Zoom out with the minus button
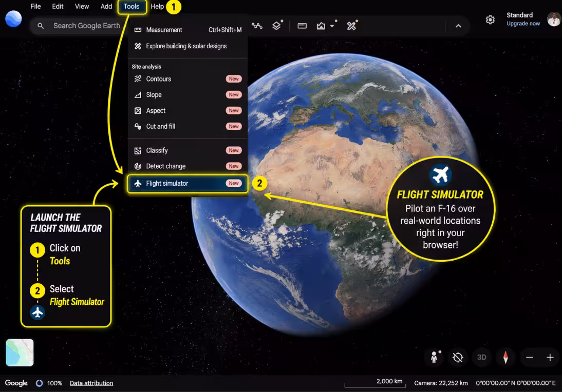Image resolution: width=562 pixels, height=392 pixels. point(530,357)
